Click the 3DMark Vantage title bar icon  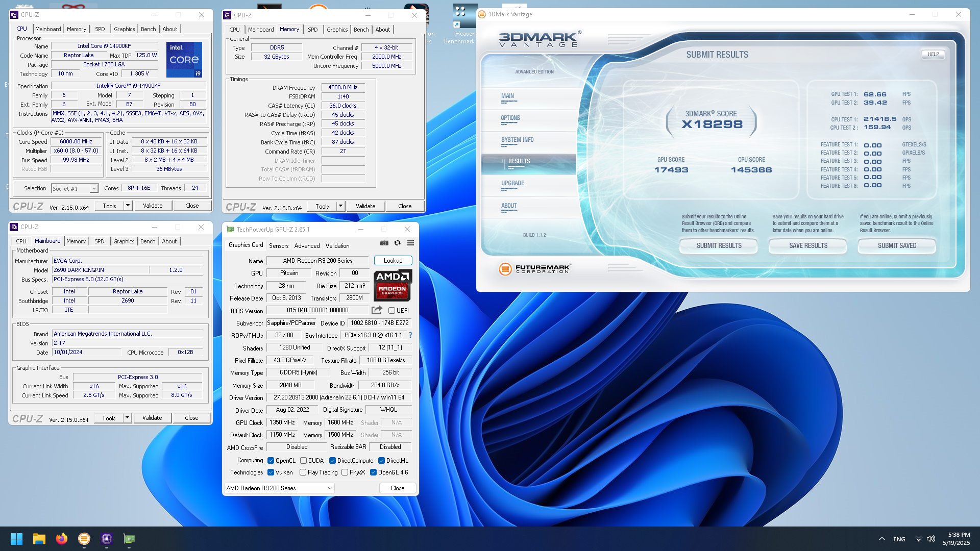click(482, 14)
